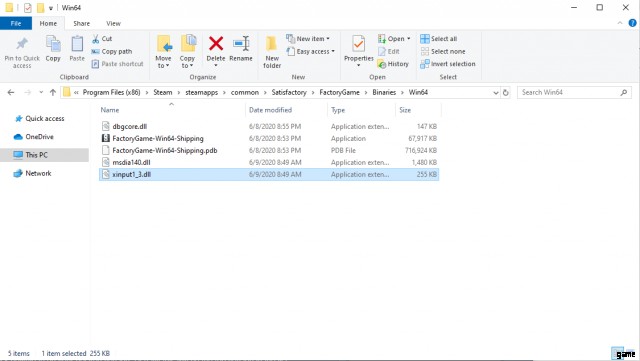Click the Cut scissors icon
The height and width of the screenshot is (361, 640).
point(96,39)
